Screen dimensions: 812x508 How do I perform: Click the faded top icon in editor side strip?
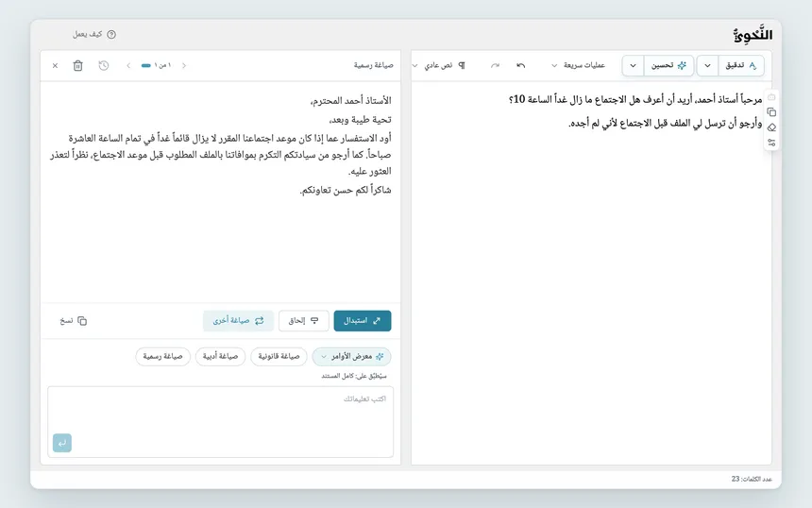pos(771,97)
